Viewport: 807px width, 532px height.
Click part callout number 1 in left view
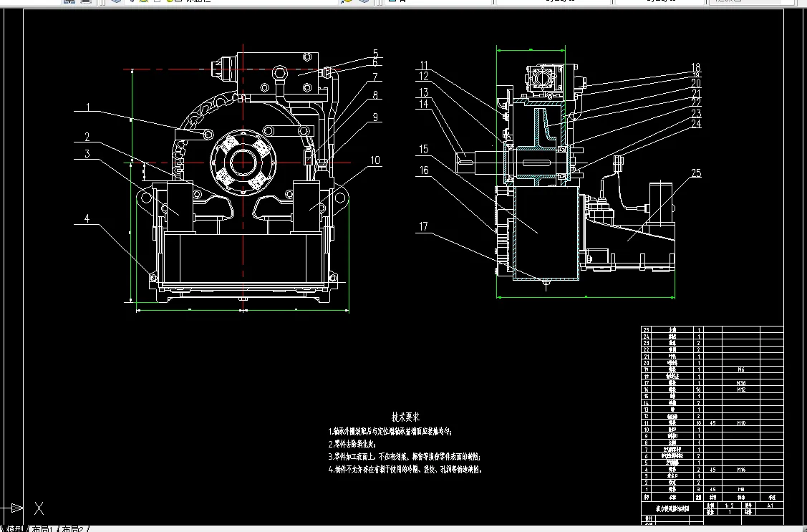click(x=88, y=107)
